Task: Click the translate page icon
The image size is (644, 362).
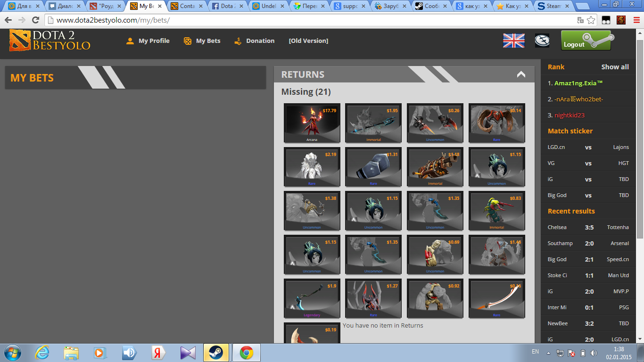Action: pos(581,20)
